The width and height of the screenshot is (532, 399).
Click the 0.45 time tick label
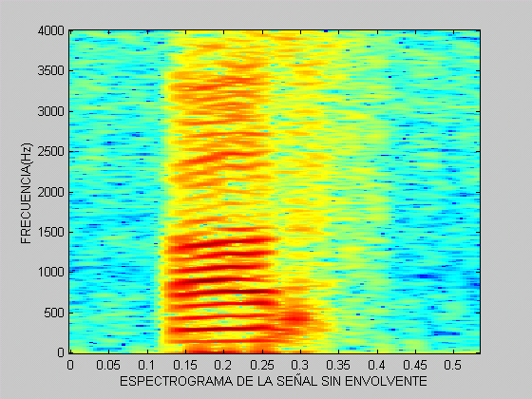(415, 365)
